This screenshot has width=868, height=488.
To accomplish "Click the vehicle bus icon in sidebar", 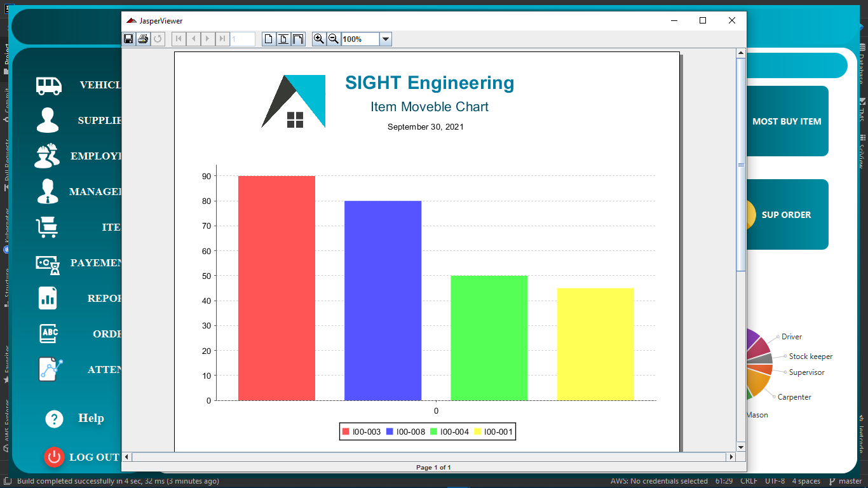I will [x=49, y=85].
